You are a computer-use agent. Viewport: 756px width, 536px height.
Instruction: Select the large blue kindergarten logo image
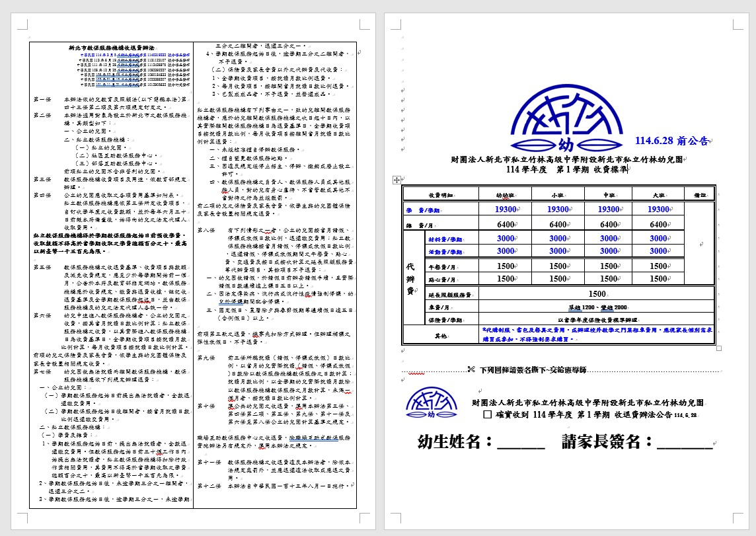coord(566,118)
